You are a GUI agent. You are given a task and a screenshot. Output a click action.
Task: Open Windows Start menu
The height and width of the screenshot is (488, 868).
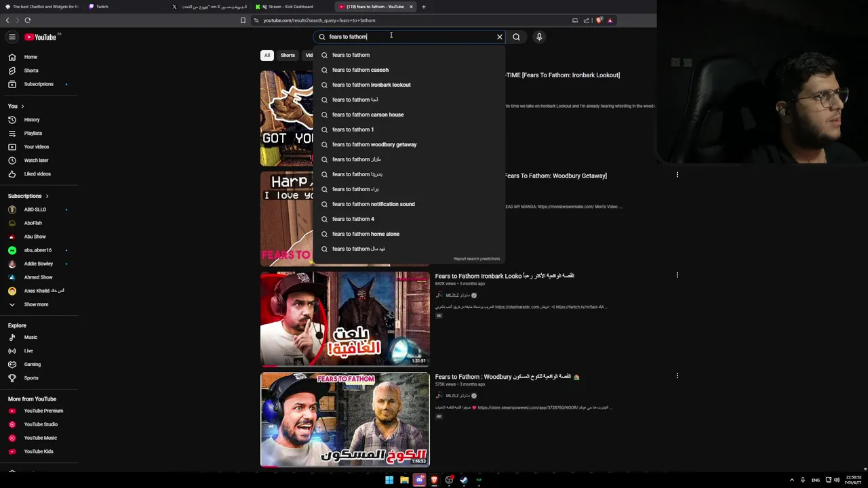point(389,480)
